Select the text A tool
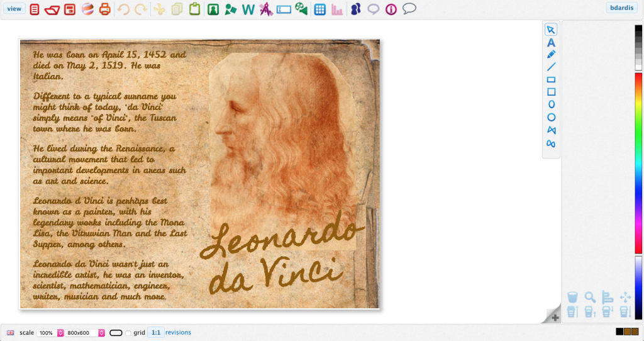 point(551,42)
